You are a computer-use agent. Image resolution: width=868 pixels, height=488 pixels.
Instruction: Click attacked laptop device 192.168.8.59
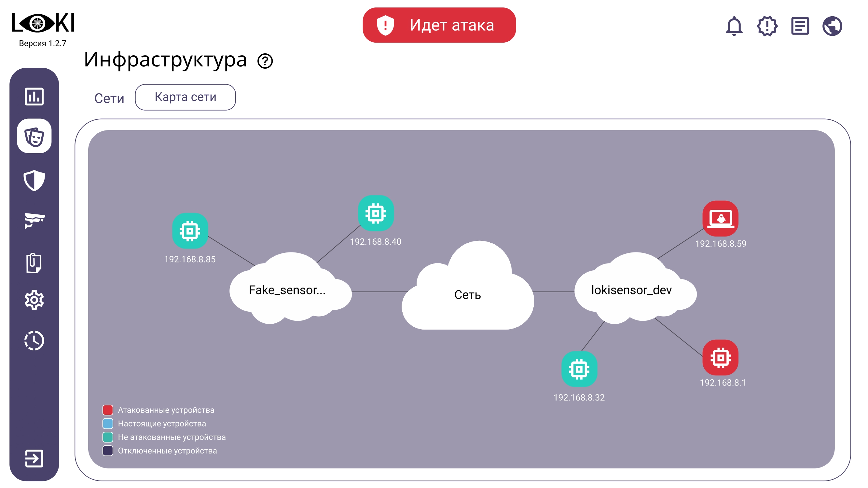pos(721,219)
